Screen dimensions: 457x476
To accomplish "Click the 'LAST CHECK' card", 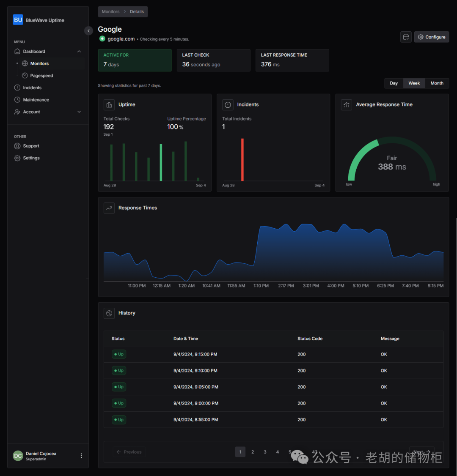I will (214, 60).
